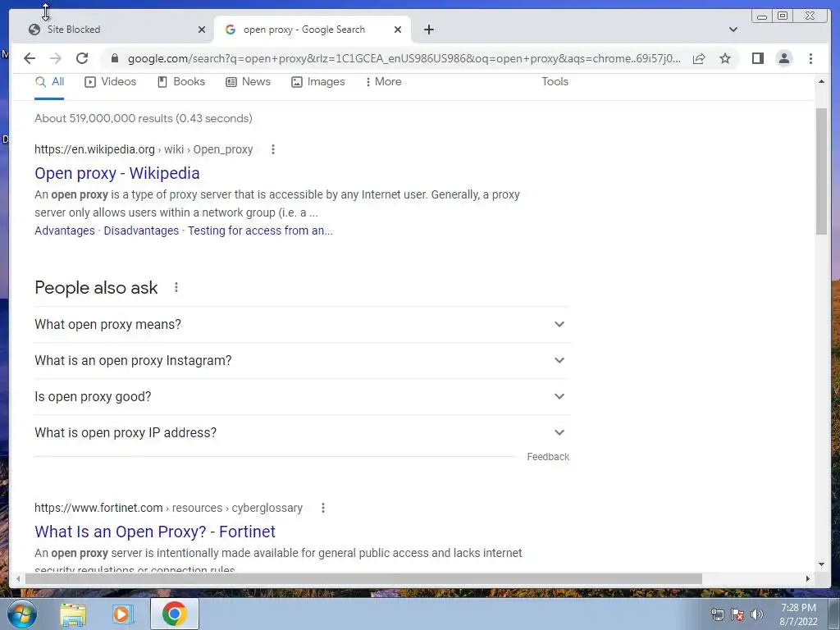Screen dimensions: 840x630
Task: Expand What is an open proxy Instagram?
Action: 301,361
